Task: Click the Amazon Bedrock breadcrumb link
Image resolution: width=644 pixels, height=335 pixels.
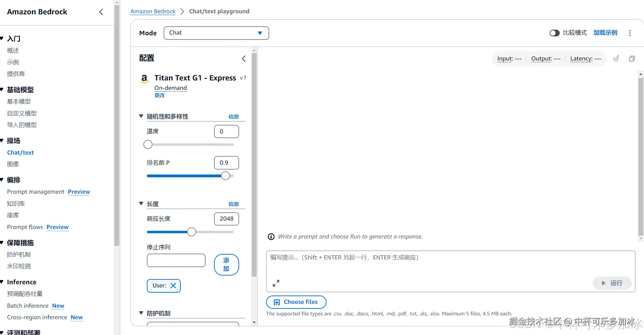Action: click(x=153, y=11)
